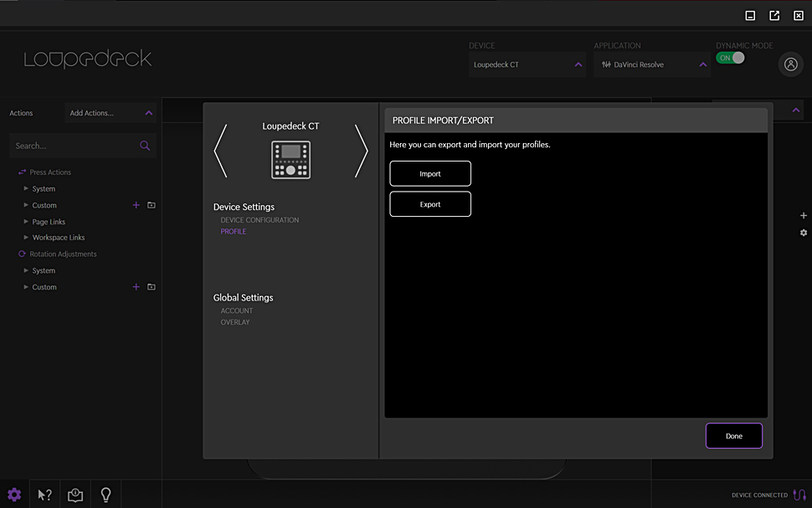Viewport: 812px width, 508px height.
Task: Open settings via purple gear icon
Action: [14, 495]
